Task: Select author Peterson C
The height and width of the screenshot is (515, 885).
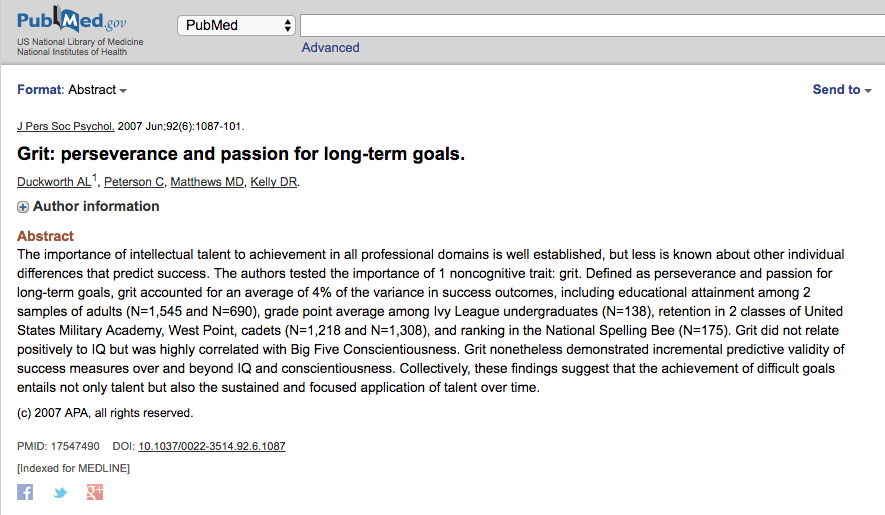Action: point(134,182)
